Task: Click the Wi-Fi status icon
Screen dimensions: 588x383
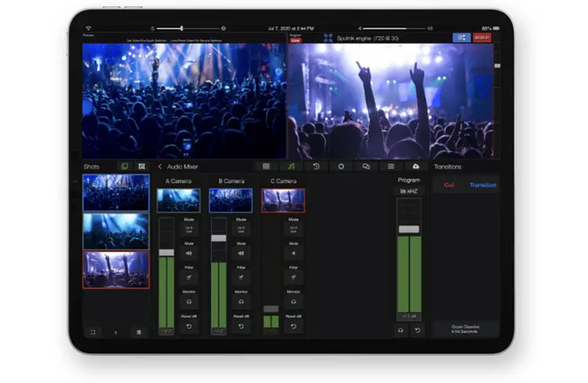Action: (89, 28)
